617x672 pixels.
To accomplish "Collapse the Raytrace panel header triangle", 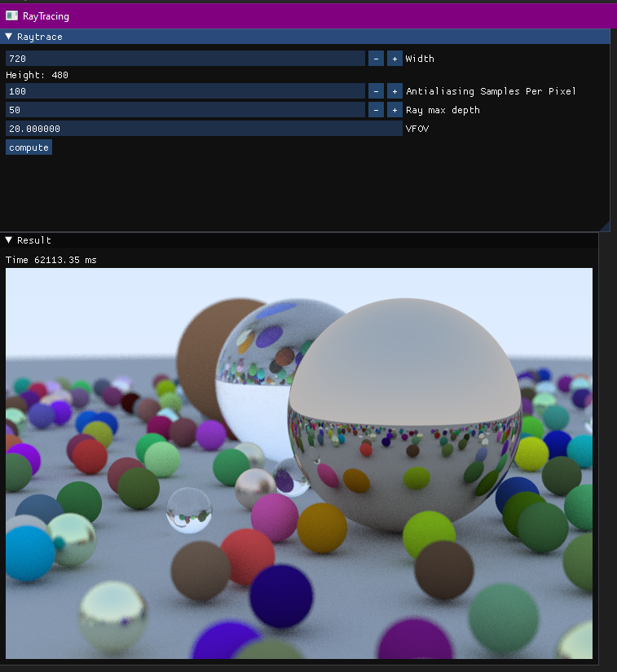I will (x=9, y=37).
